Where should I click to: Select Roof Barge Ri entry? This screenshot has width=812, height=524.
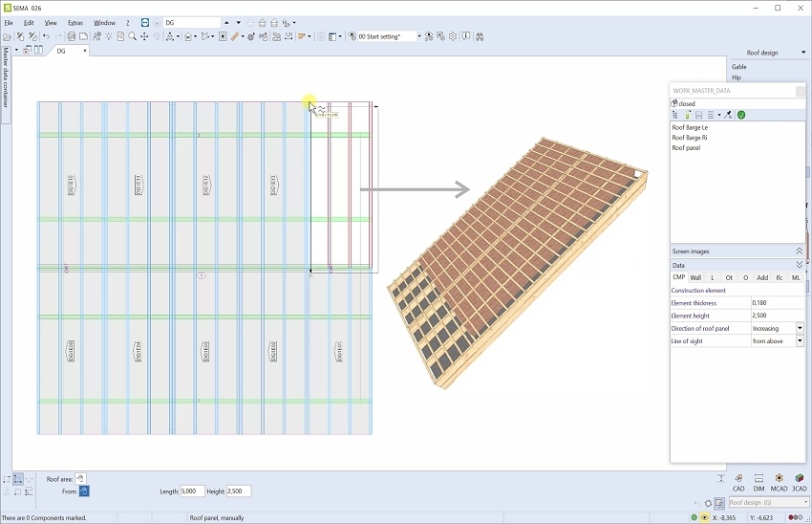click(x=690, y=138)
